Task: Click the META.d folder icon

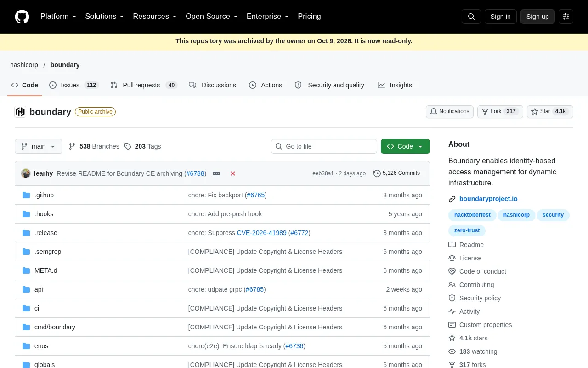Action: click(26, 270)
